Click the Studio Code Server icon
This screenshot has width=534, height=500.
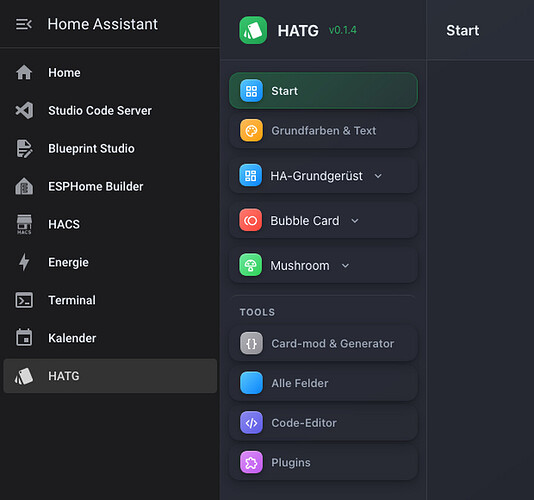click(x=24, y=110)
